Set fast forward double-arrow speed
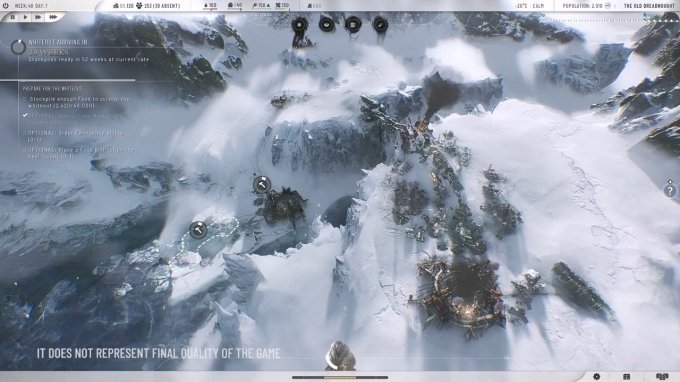Screen dimensions: 680x382 coord(38,17)
